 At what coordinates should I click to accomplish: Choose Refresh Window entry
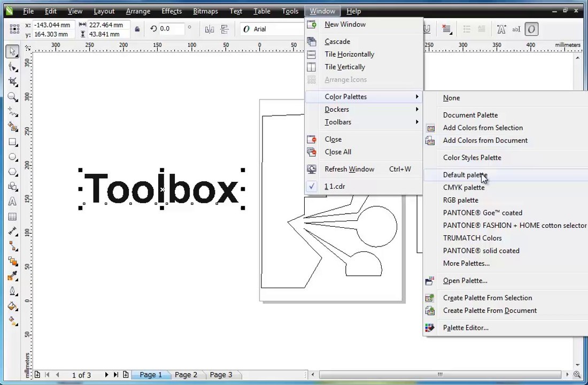(363, 169)
